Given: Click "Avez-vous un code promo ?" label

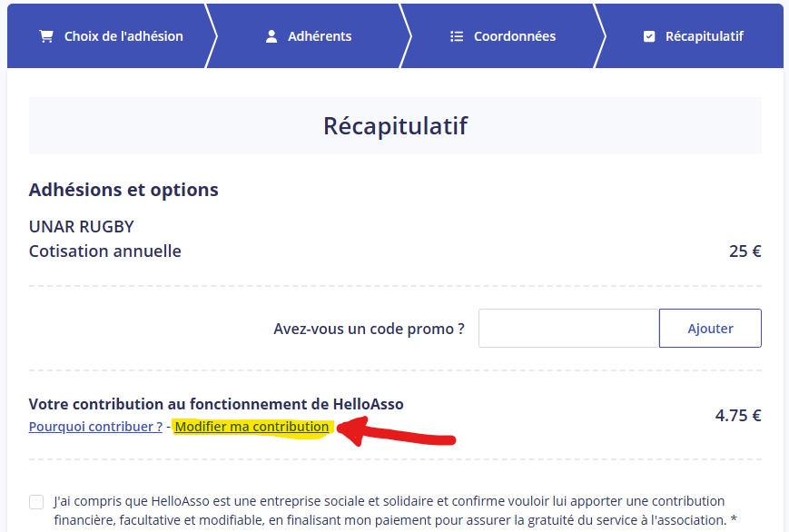Looking at the screenshot, I should coord(369,329).
